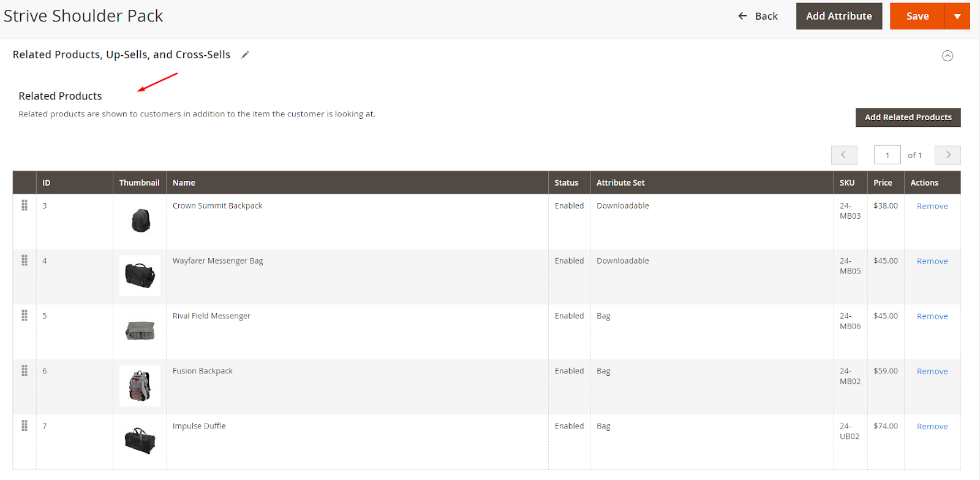Screen dimensions: 980x480
Task: Remove Impulse Duffle from related products
Action: coord(932,427)
